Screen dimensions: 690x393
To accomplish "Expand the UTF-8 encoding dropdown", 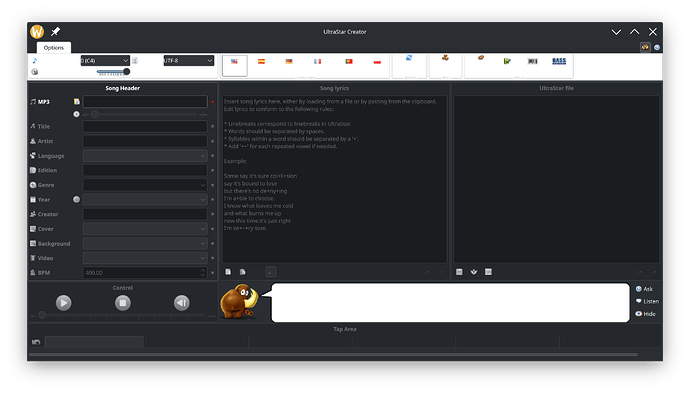I will click(188, 60).
